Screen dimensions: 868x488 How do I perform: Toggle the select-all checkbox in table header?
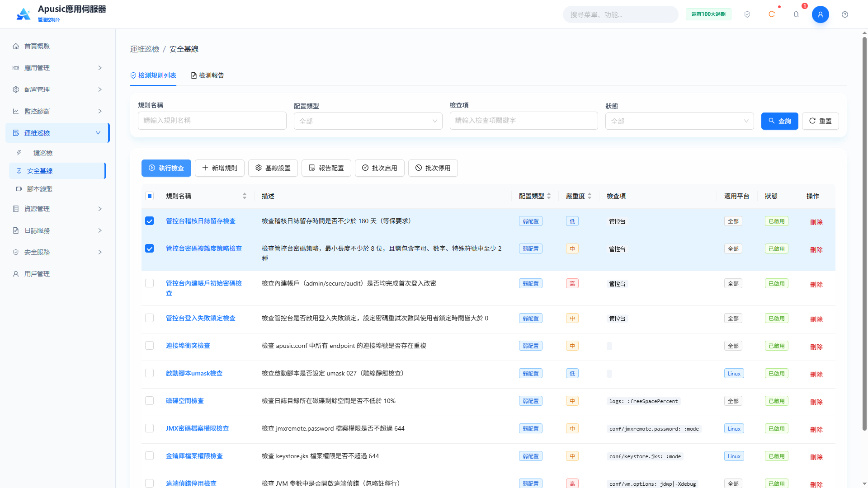pyautogui.click(x=150, y=196)
